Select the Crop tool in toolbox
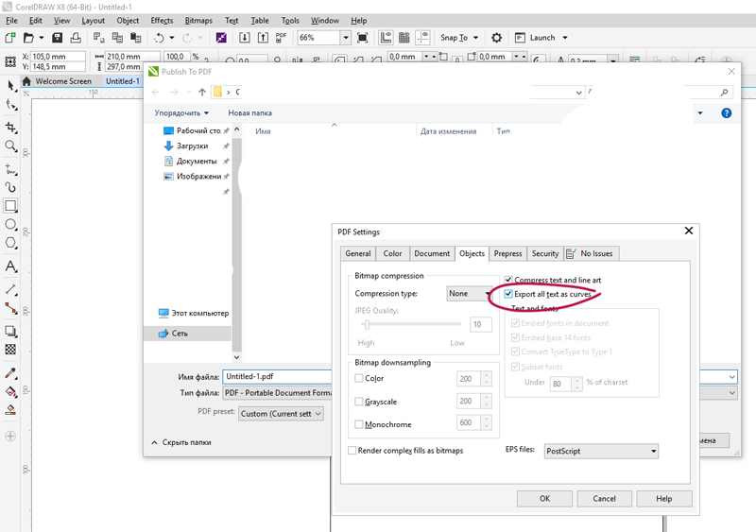 11,128
